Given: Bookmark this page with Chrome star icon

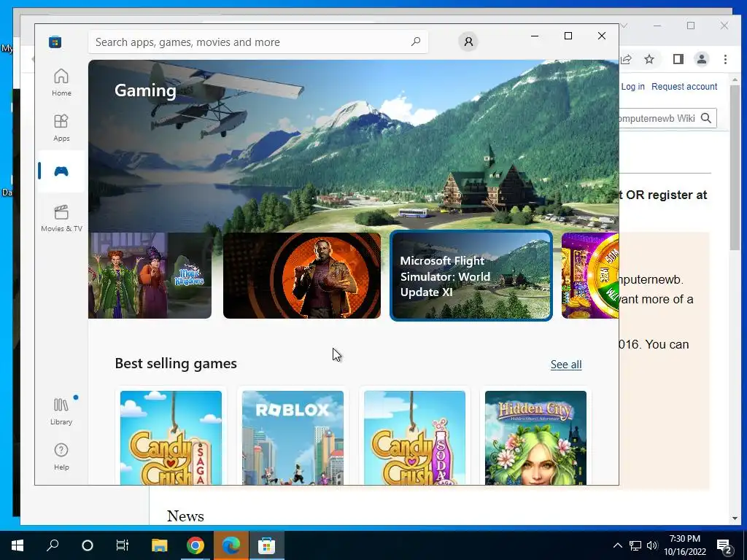Looking at the screenshot, I should [x=649, y=59].
